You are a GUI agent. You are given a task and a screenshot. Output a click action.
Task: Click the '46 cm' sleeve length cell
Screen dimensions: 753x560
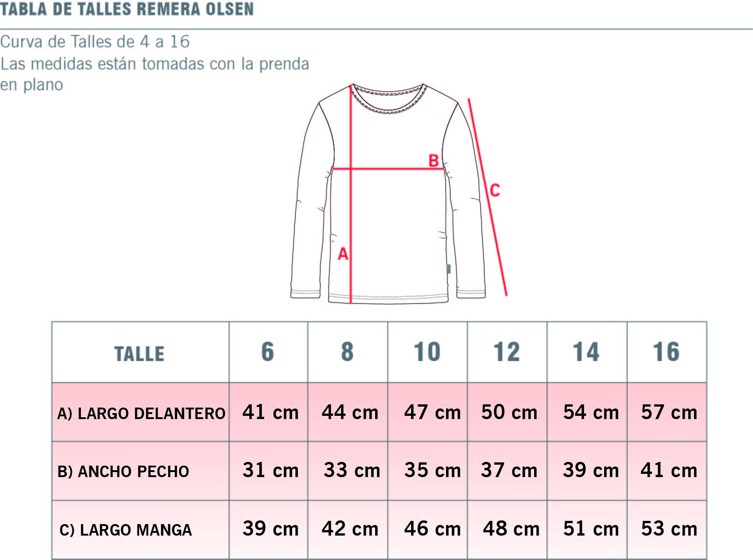point(432,529)
